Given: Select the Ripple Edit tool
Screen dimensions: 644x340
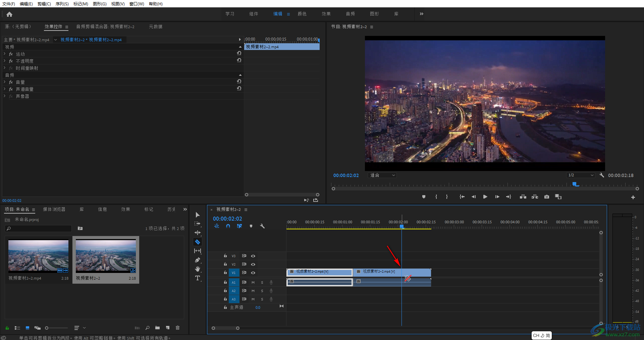Looking at the screenshot, I should point(198,233).
